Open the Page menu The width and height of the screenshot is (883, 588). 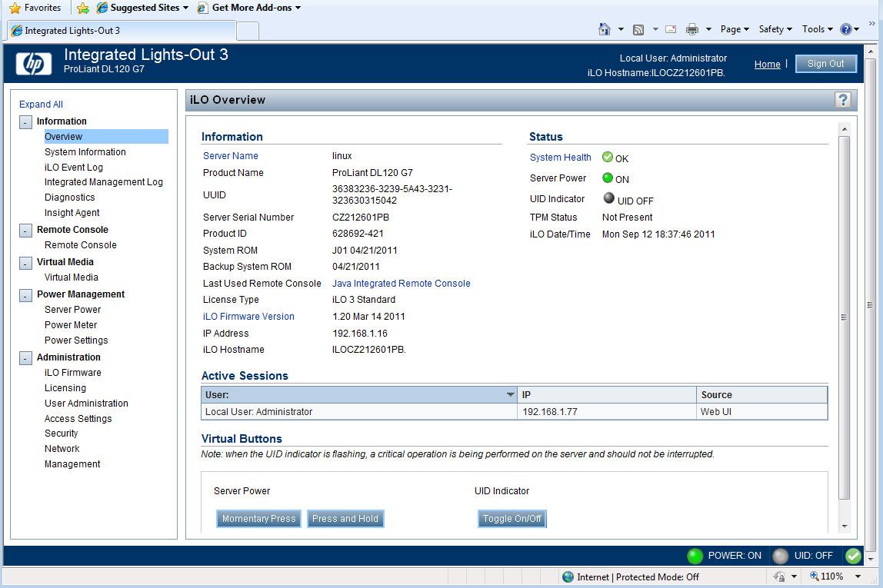click(735, 29)
